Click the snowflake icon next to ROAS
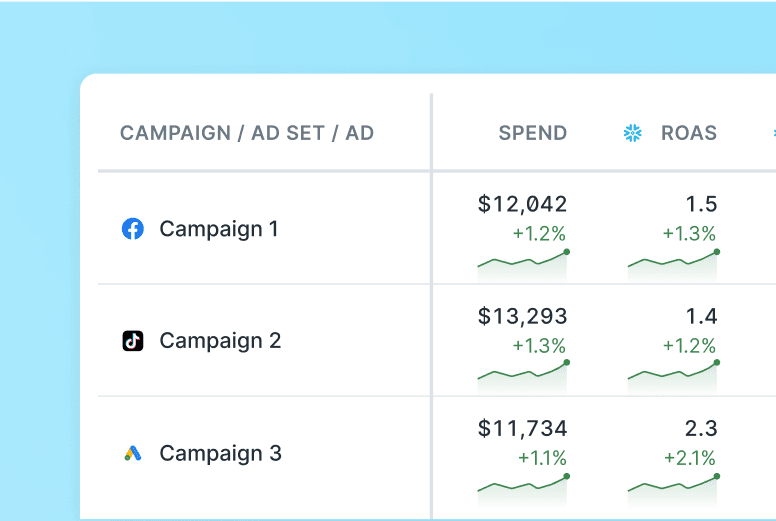This screenshot has width=776, height=521. click(x=633, y=133)
